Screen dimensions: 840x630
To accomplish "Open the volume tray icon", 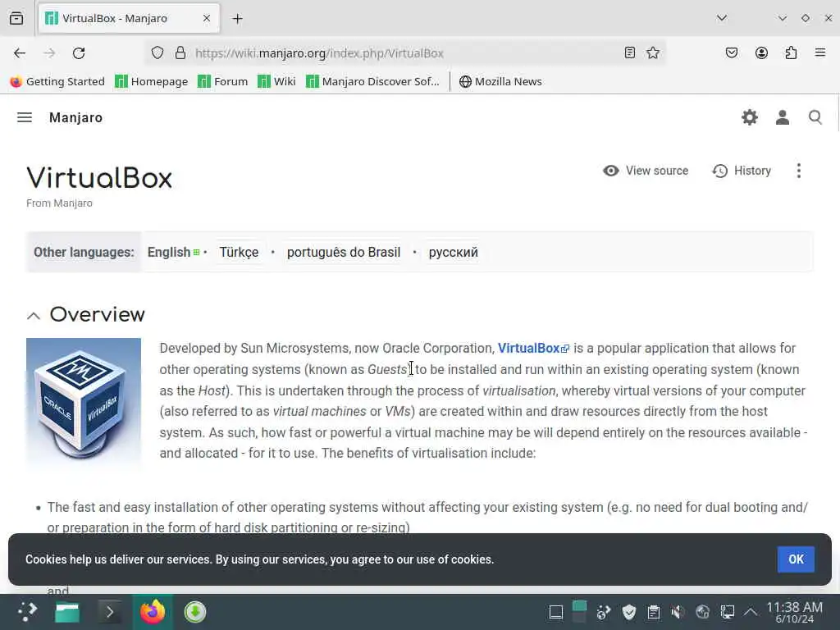I will (678, 612).
